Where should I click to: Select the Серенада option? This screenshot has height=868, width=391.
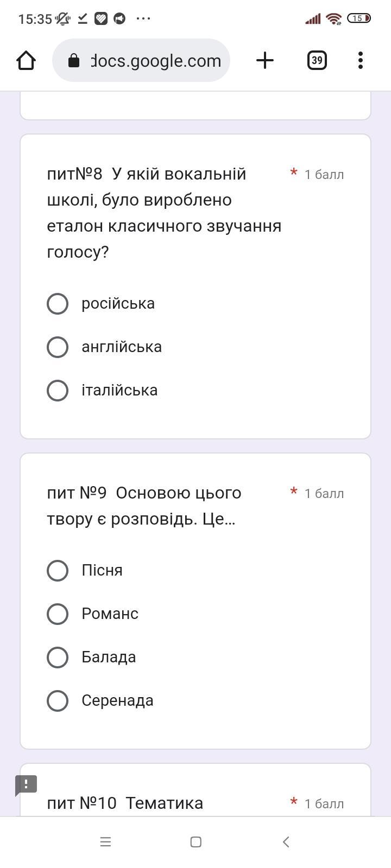(x=58, y=701)
